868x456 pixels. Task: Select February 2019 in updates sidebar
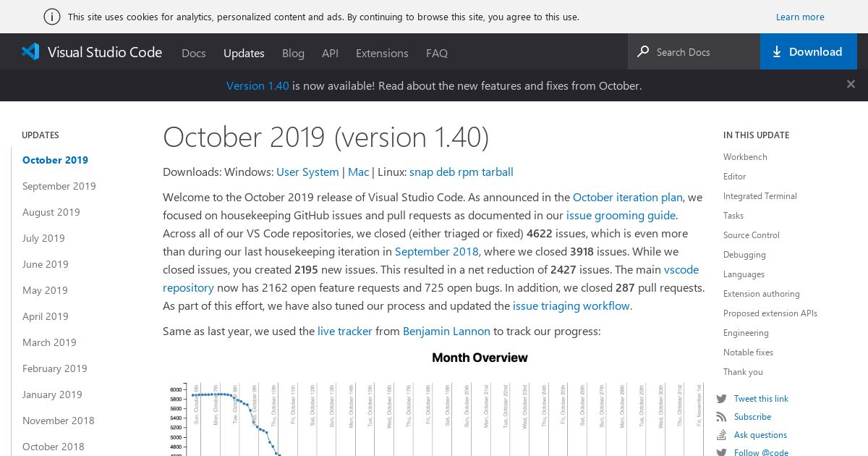coord(55,368)
